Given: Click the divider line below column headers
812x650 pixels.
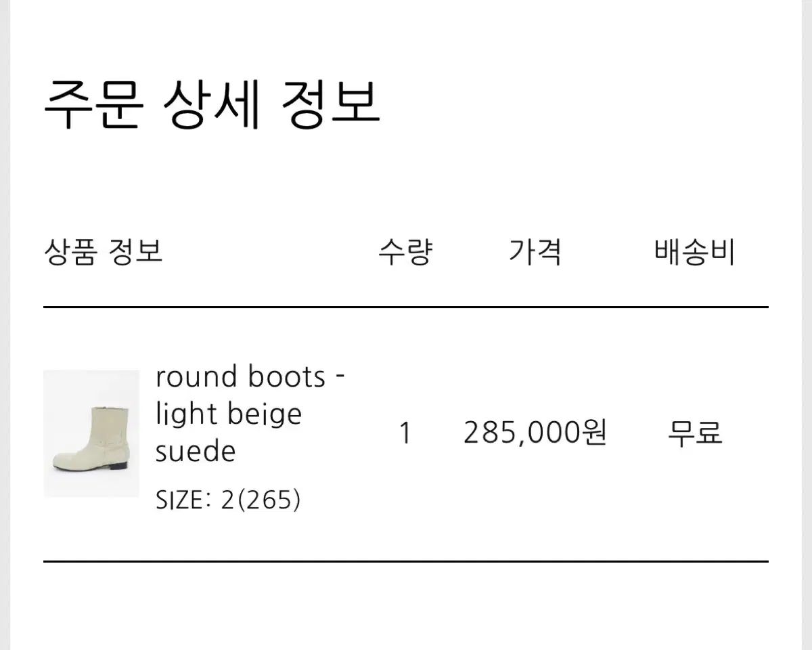Looking at the screenshot, I should pyautogui.click(x=406, y=307).
